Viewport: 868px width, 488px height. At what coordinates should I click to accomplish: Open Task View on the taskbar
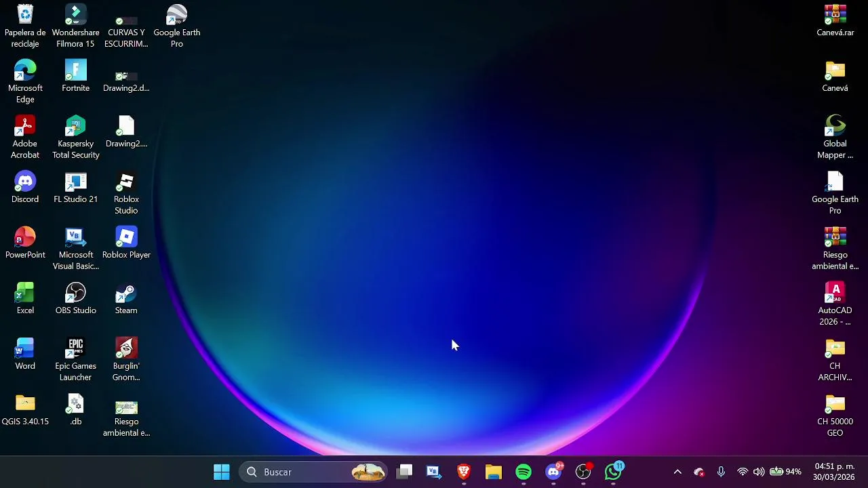[x=405, y=472]
